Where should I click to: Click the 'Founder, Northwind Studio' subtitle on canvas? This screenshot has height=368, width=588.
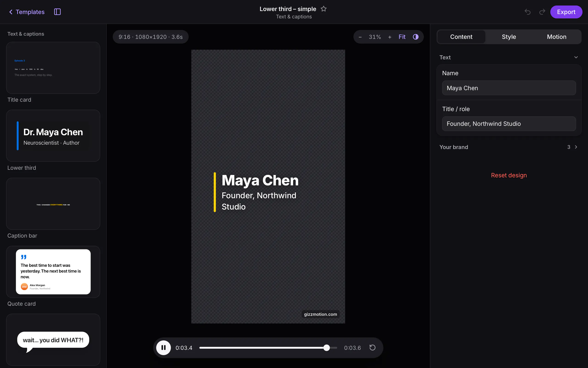259,201
